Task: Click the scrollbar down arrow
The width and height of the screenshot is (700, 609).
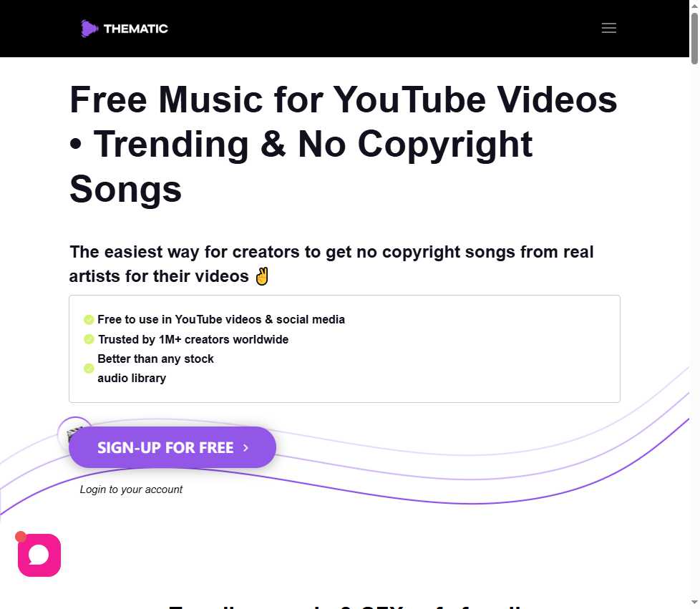Action: click(695, 604)
